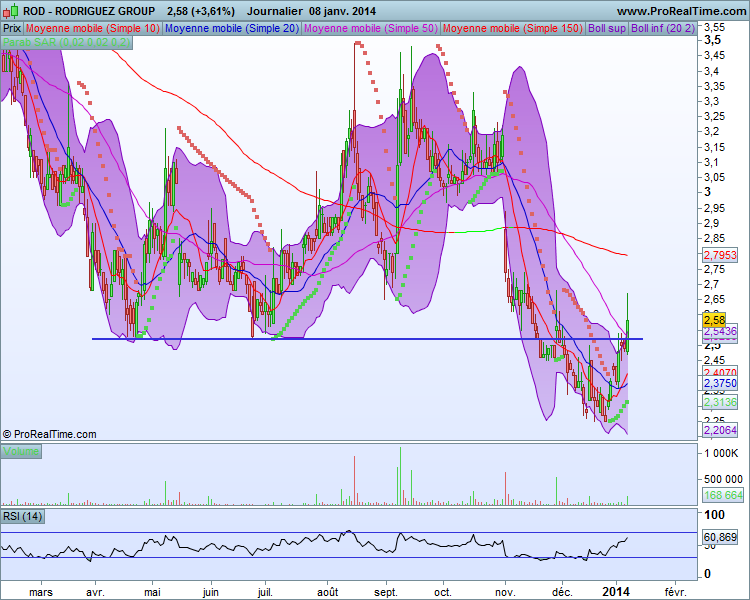The width and height of the screenshot is (750, 600).
Task: Click the 1 000K volume axis label
Action: (721, 453)
